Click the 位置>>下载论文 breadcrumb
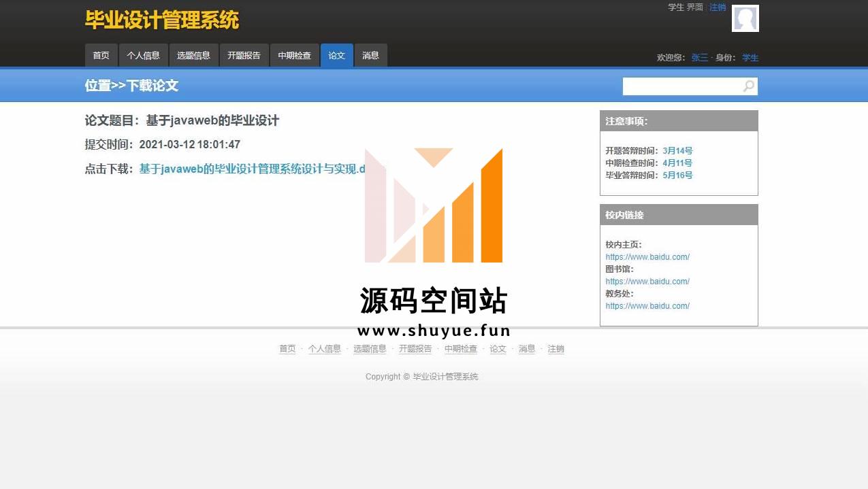Screen dimensions: 868x489 pos(132,86)
